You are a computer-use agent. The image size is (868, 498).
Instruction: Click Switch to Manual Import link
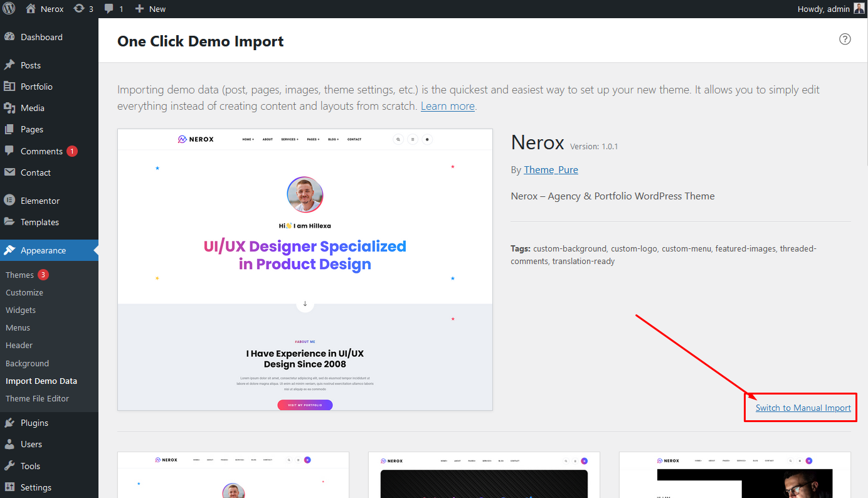[x=803, y=408]
